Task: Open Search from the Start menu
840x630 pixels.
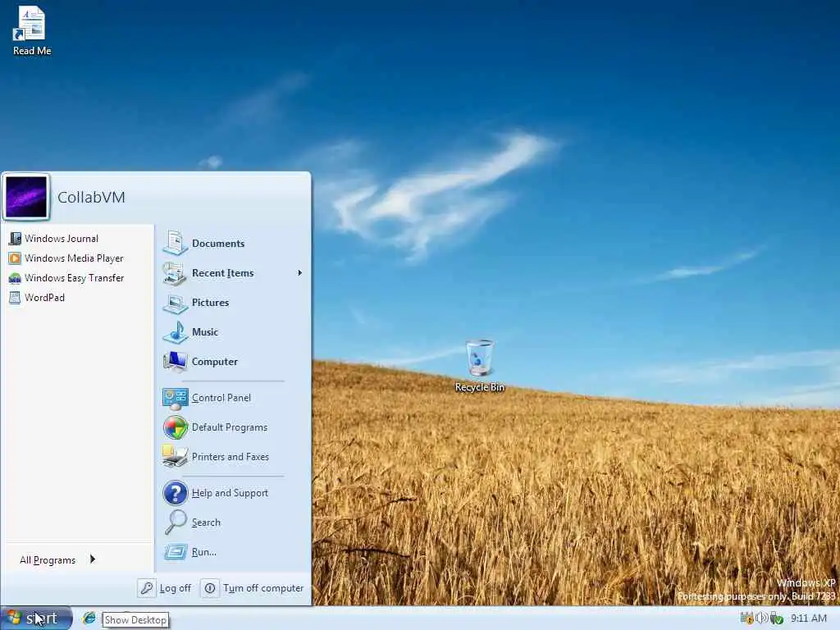Action: click(232, 523)
